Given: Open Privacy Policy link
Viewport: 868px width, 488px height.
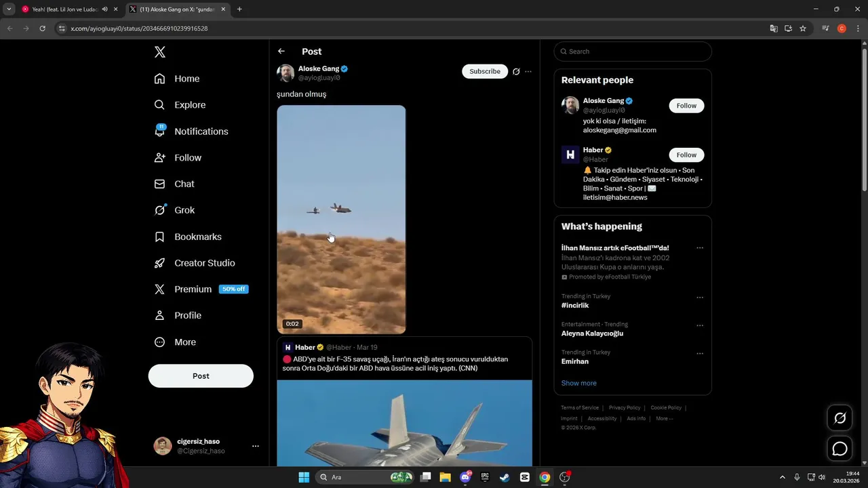Looking at the screenshot, I should 625,408.
